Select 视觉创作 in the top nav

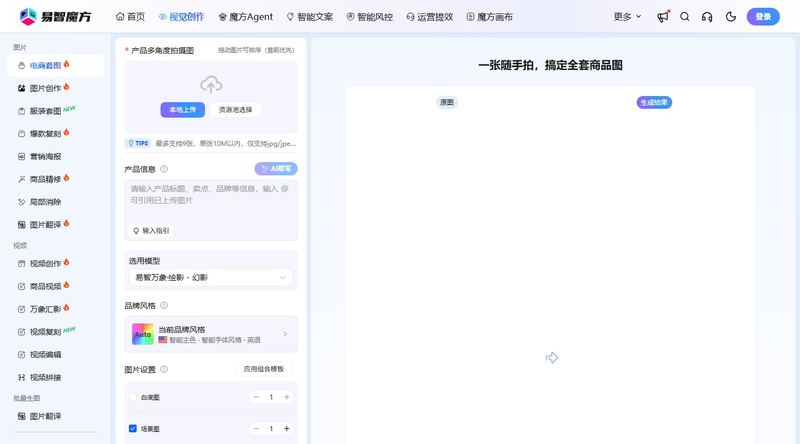(181, 17)
